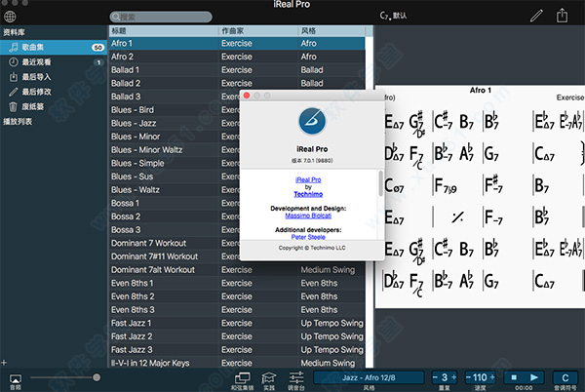Image resolution: width=585 pixels, height=392 pixels.
Task: Select song Ballad 1
Action: 237,70
